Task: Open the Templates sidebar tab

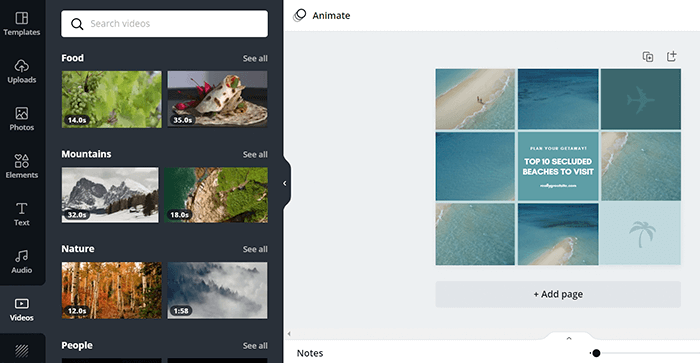Action: click(21, 24)
